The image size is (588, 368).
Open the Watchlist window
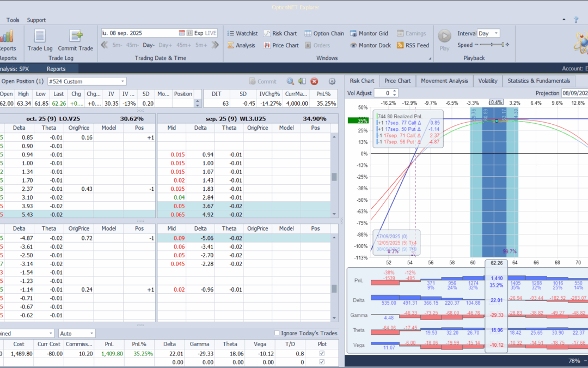coord(243,33)
